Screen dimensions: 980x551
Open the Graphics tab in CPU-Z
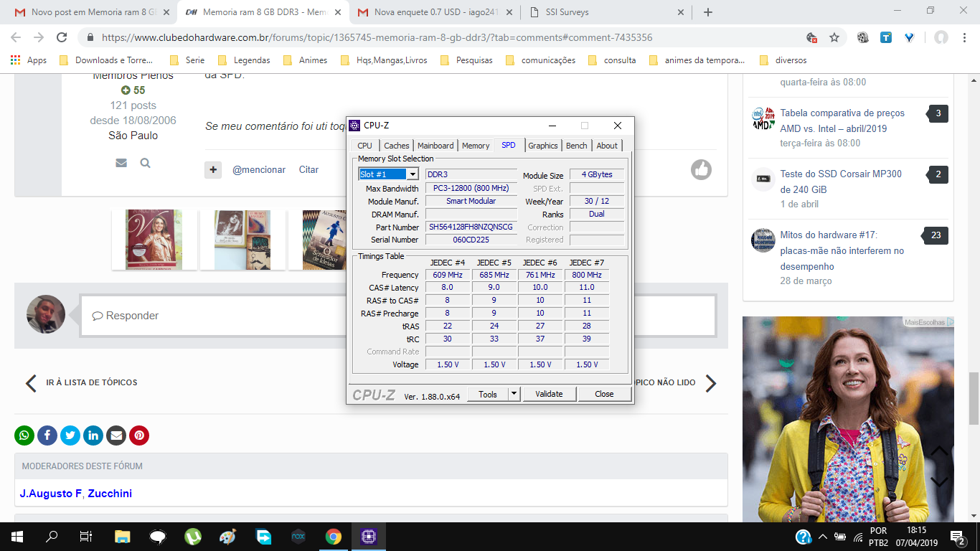[x=543, y=146]
